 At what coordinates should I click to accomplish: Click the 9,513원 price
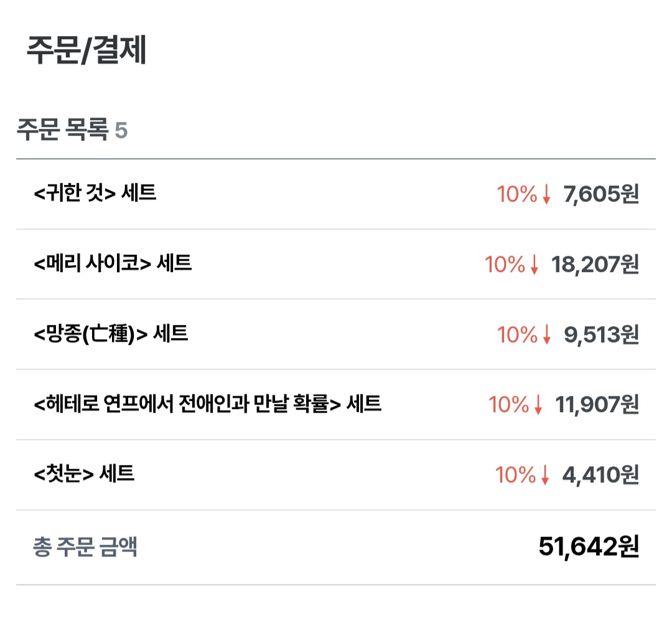pos(601,336)
